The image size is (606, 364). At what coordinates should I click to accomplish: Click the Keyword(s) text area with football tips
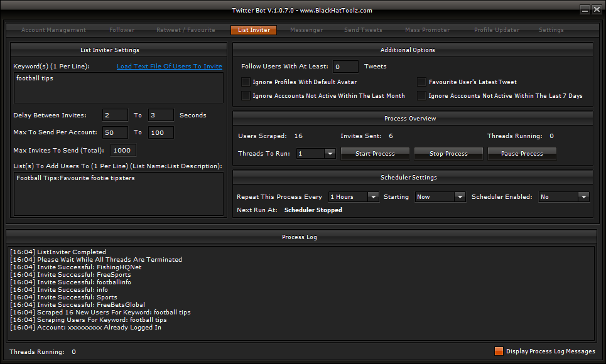click(x=119, y=88)
